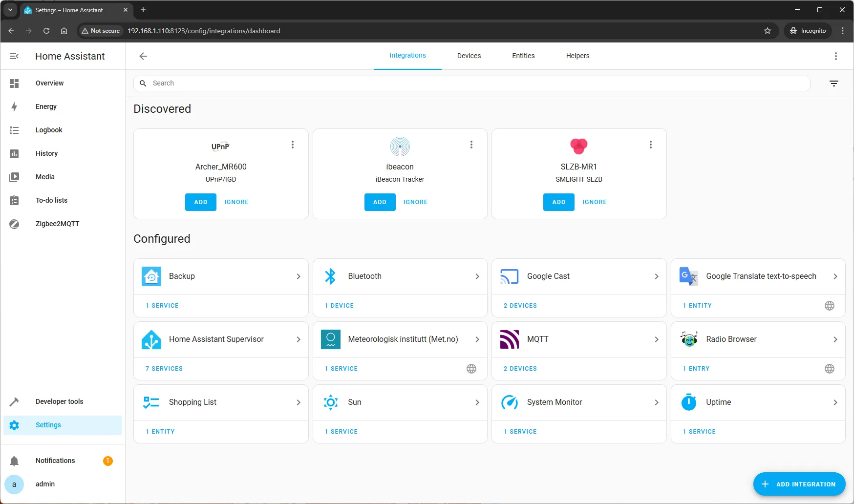Open the Energy panel from sidebar
The width and height of the screenshot is (854, 504).
46,106
